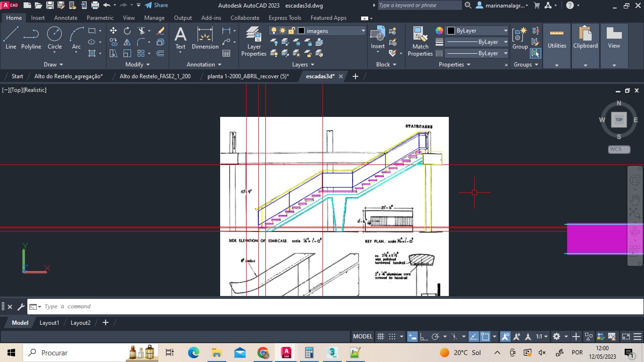Screen dimensions: 644x362
Task: Expand the Modify panel
Action: (x=138, y=65)
